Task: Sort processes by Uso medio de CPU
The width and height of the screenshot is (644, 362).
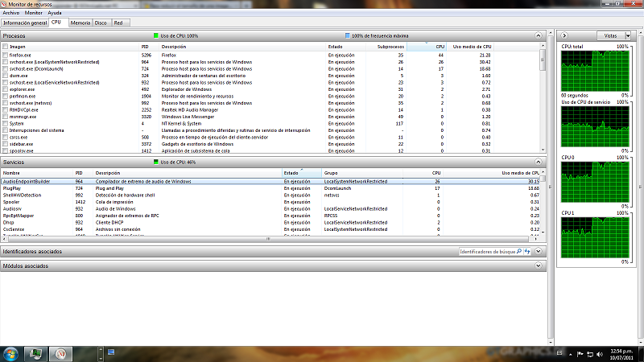Action: 471,47
